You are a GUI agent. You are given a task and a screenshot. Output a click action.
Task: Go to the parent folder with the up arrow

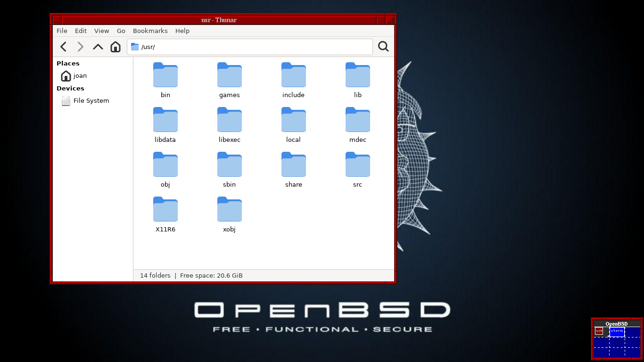coord(98,47)
